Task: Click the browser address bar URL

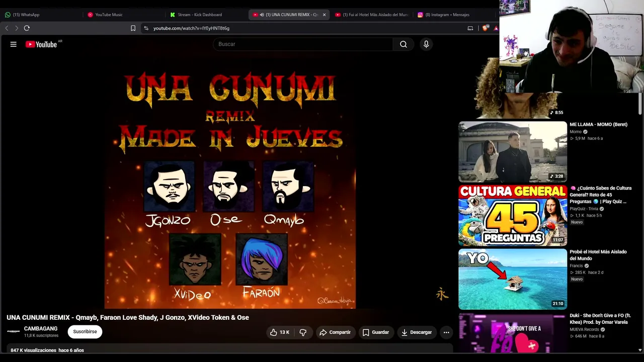Action: click(191, 28)
